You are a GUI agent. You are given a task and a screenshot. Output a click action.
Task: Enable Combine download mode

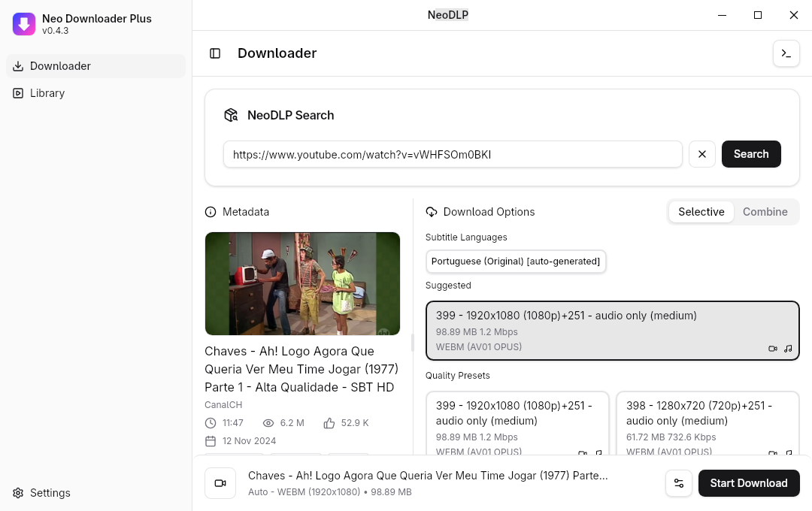(765, 212)
